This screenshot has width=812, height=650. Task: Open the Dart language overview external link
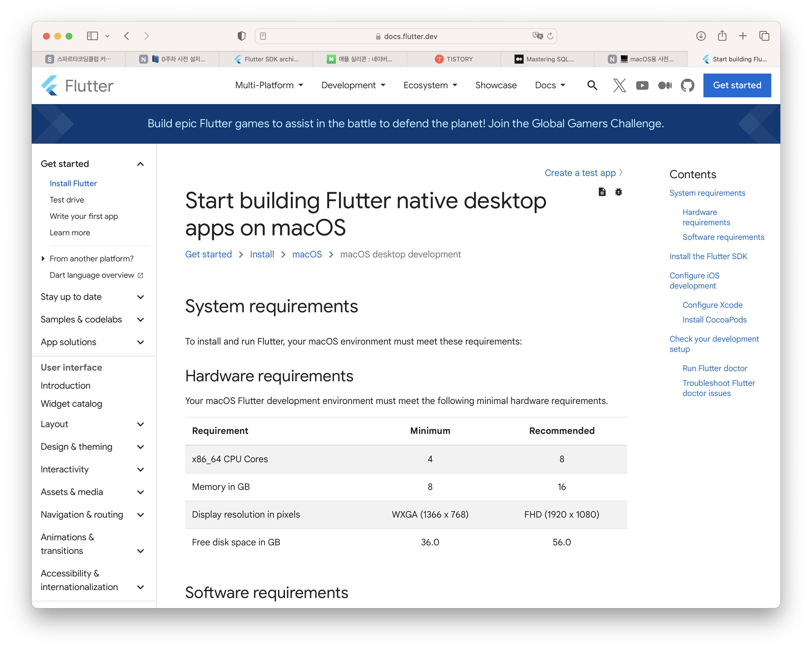click(96, 275)
